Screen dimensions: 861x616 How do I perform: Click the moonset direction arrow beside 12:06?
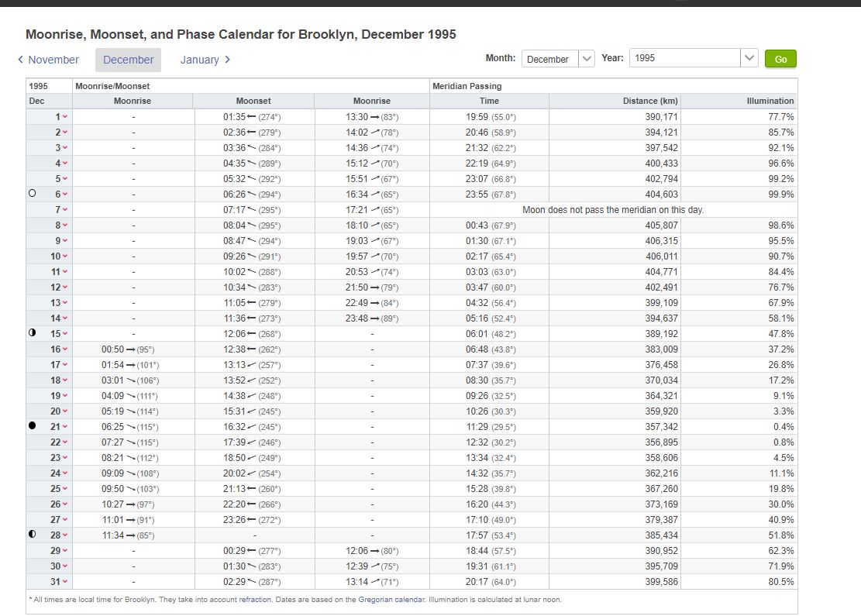pos(252,334)
